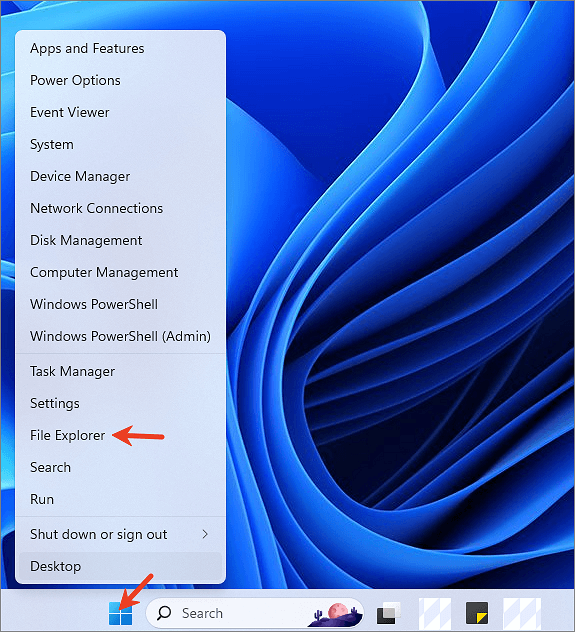This screenshot has height=632, width=575.
Task: Open Task Manager
Action: (120, 371)
